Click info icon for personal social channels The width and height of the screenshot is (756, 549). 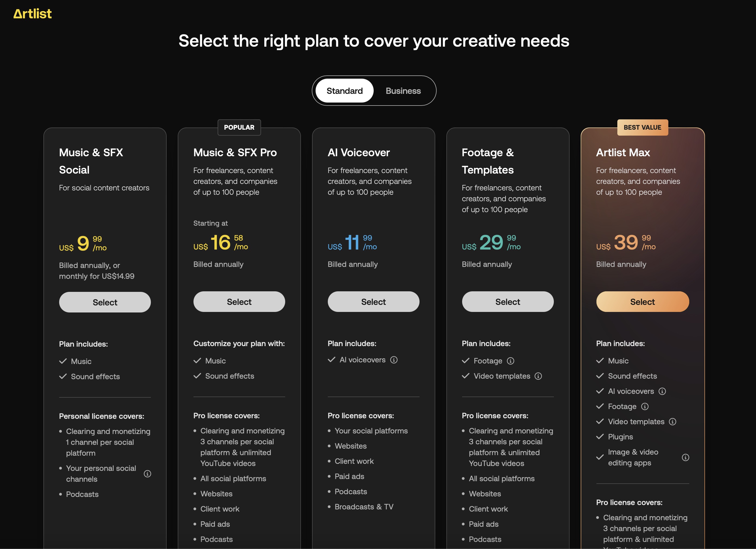click(x=147, y=474)
